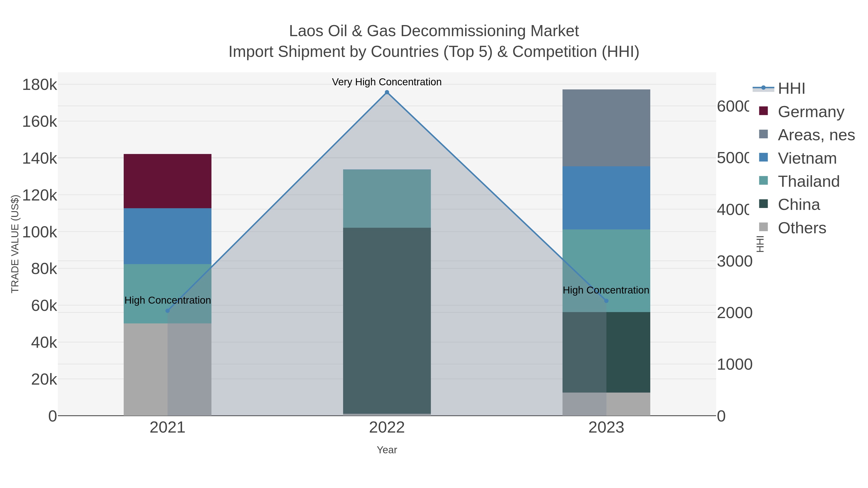
Task: Click the 2021 x-axis label
Action: point(168,427)
